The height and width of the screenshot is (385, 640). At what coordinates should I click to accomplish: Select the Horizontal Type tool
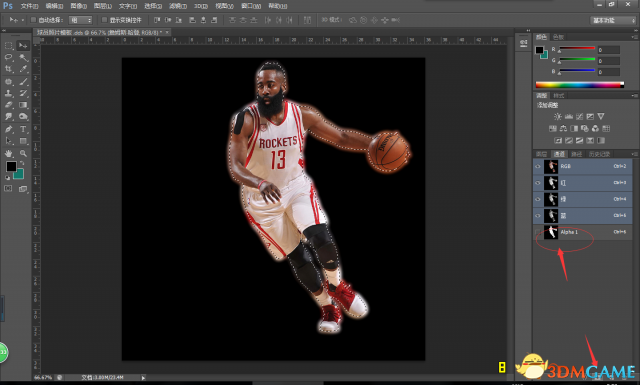click(x=23, y=129)
